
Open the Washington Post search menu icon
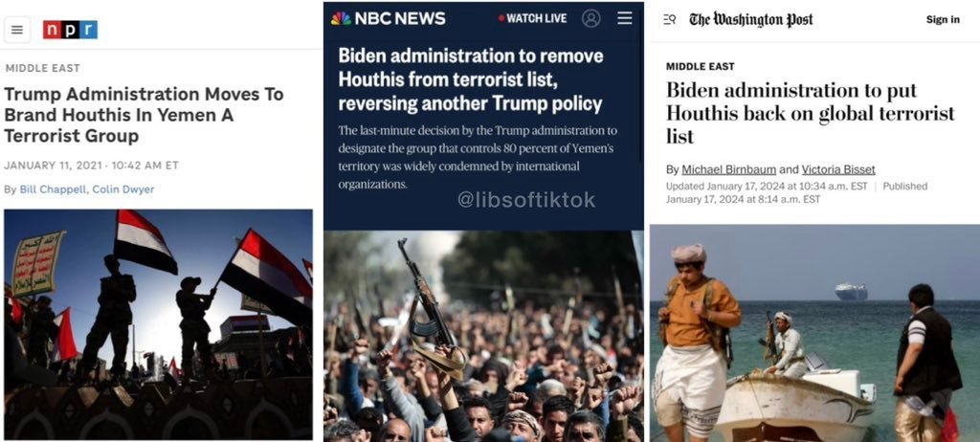pos(669,19)
